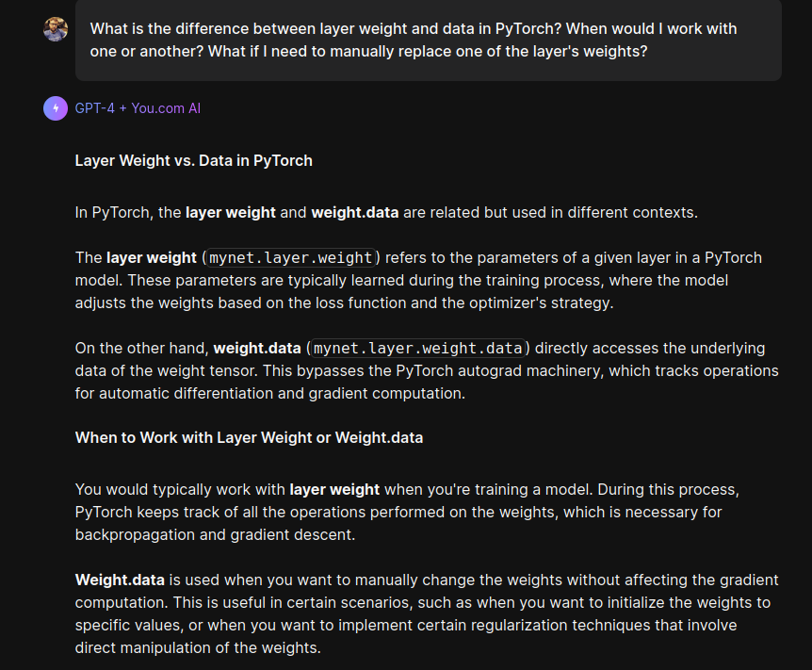
Task: Click bold "layer weight" after "You would typically work with"
Action: click(x=334, y=489)
